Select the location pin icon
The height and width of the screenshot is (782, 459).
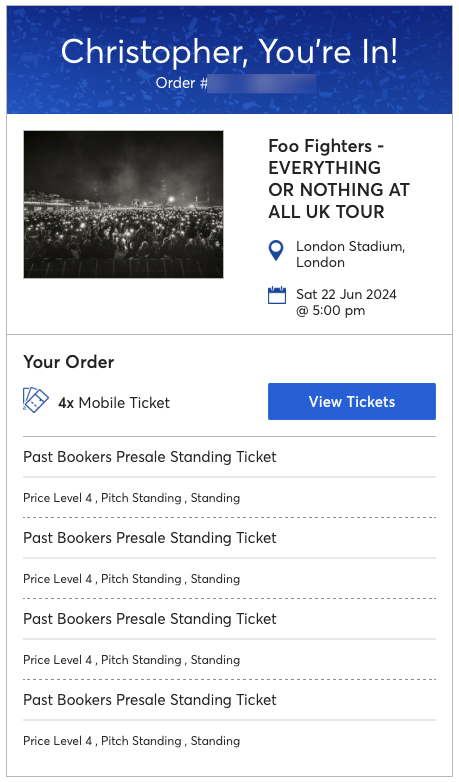[276, 250]
